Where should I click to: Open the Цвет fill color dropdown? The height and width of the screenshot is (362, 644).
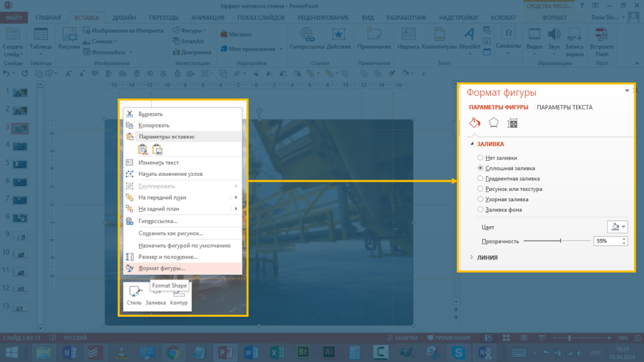617,227
